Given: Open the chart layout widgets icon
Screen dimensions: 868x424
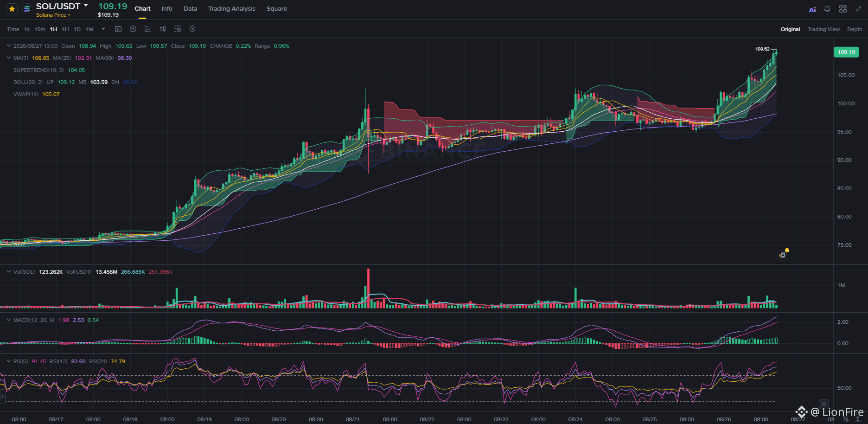Looking at the screenshot, I should coord(843,9).
